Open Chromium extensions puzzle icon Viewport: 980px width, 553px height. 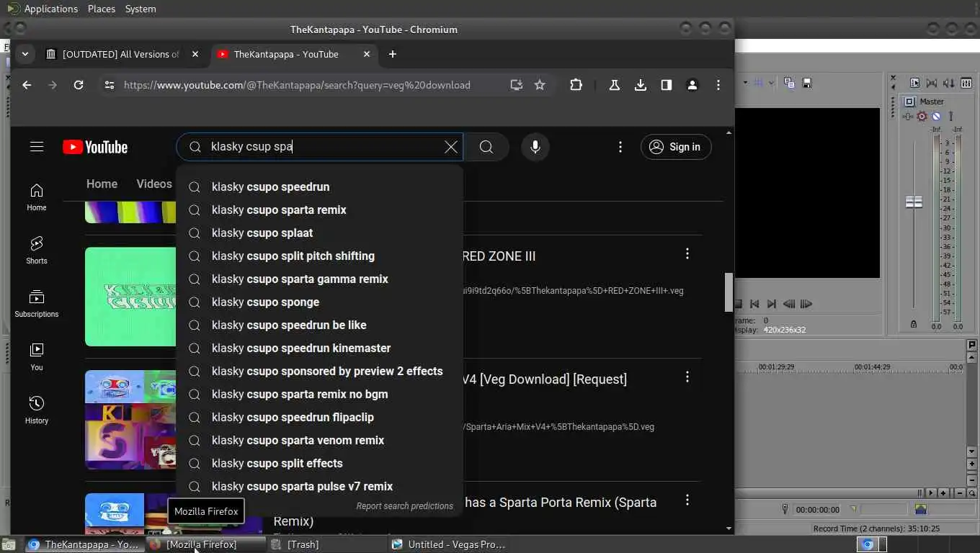click(x=576, y=85)
